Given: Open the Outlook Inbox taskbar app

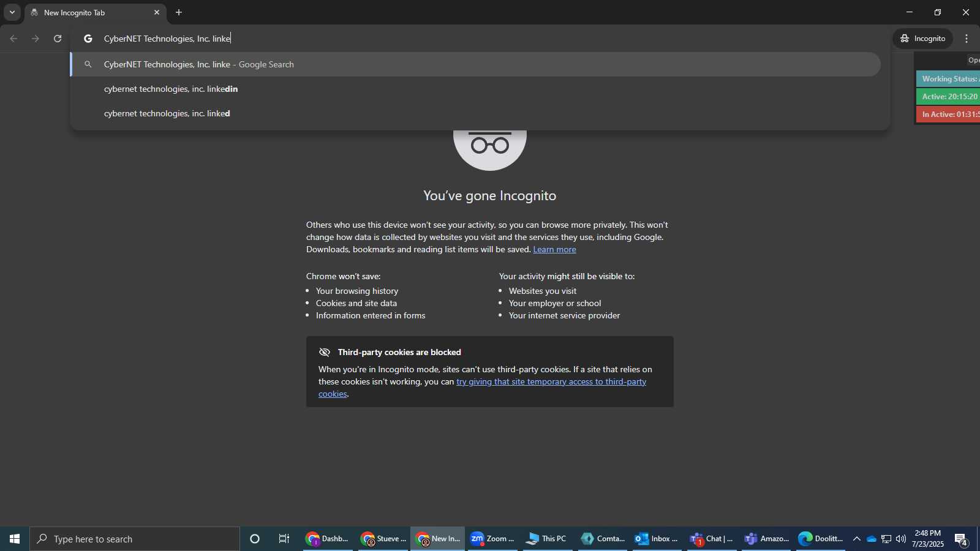Looking at the screenshot, I should tap(657, 539).
